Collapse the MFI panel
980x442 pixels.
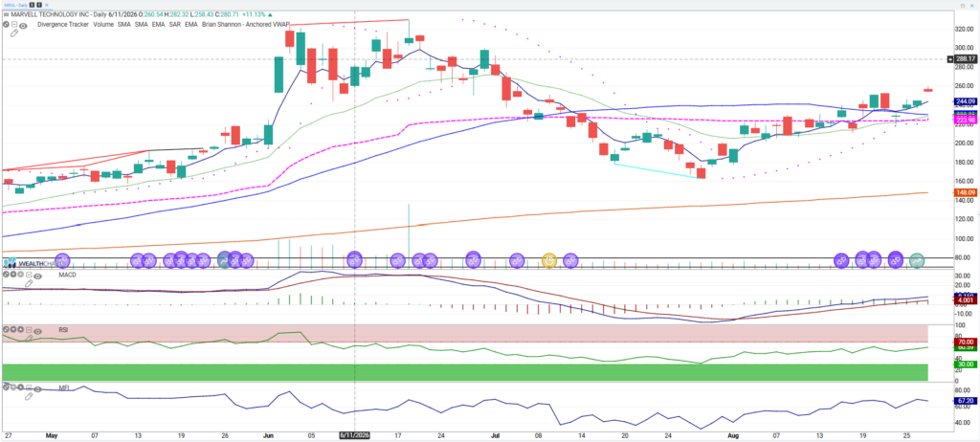pos(29,387)
